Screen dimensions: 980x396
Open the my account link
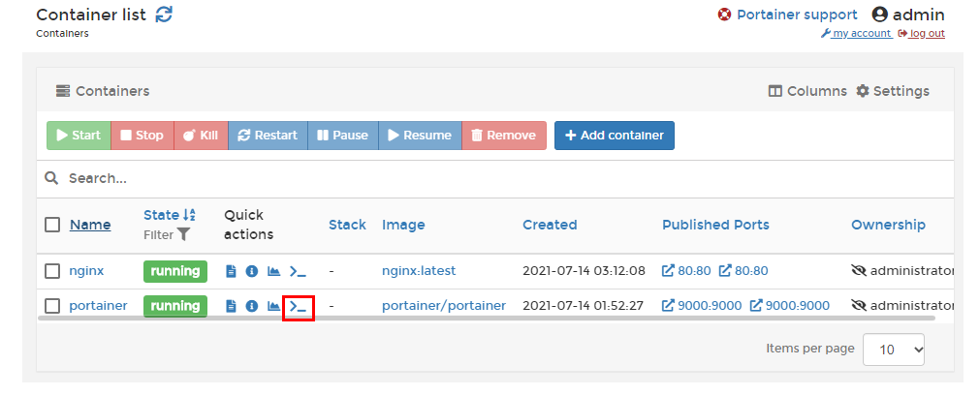(856, 34)
